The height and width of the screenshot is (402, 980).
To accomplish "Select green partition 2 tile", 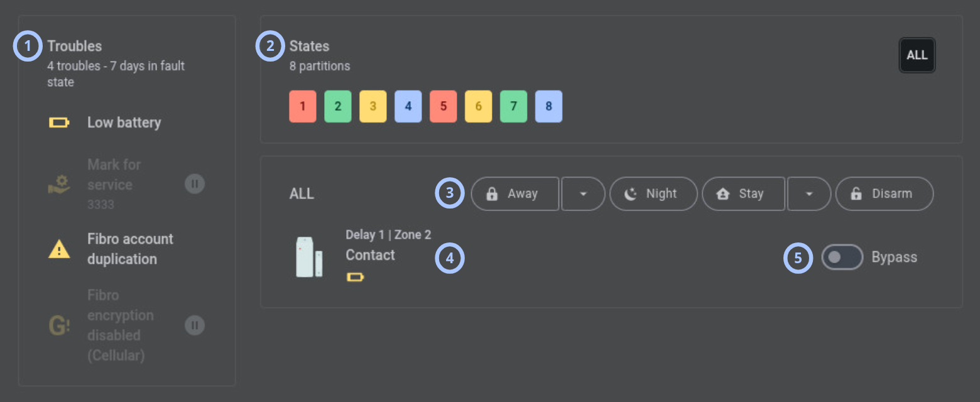I will coord(338,106).
